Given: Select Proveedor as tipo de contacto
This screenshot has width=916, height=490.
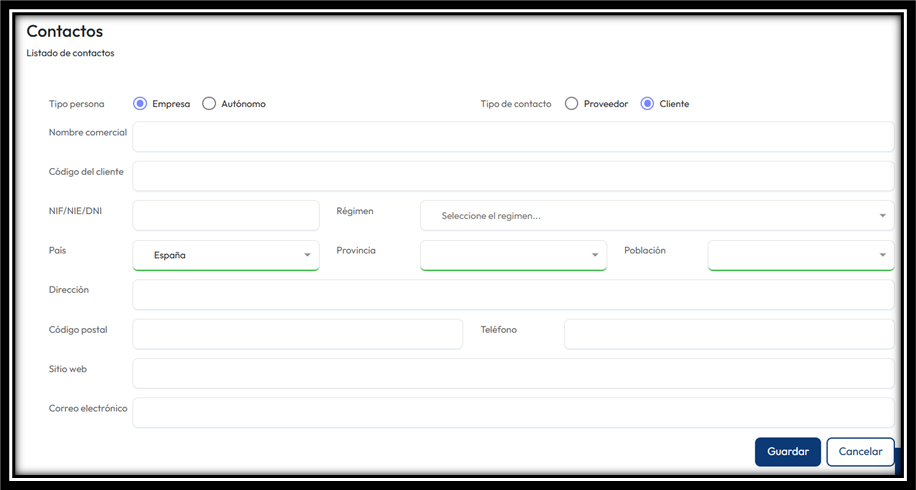Looking at the screenshot, I should (x=572, y=104).
